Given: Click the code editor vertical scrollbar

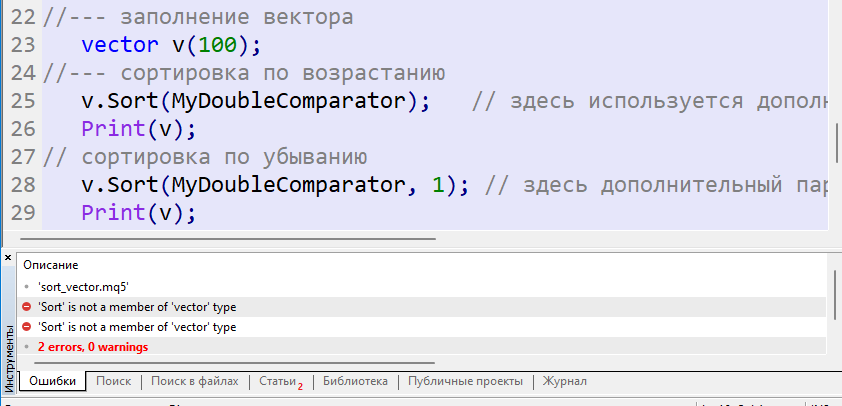Looking at the screenshot, I should [x=837, y=142].
